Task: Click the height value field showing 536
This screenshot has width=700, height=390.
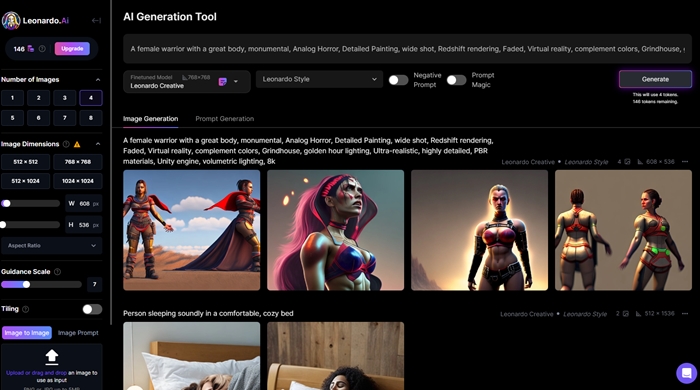Action: tap(84, 225)
